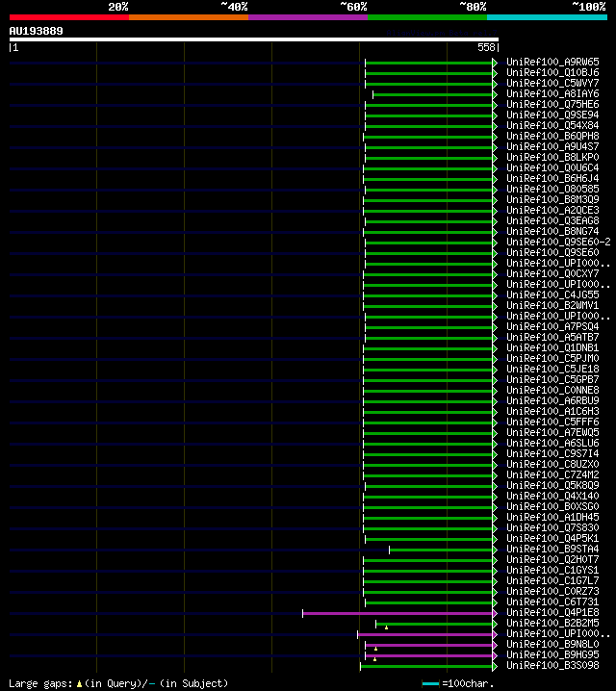
Task: Select the white AU193889 query bar
Action: click(x=254, y=39)
